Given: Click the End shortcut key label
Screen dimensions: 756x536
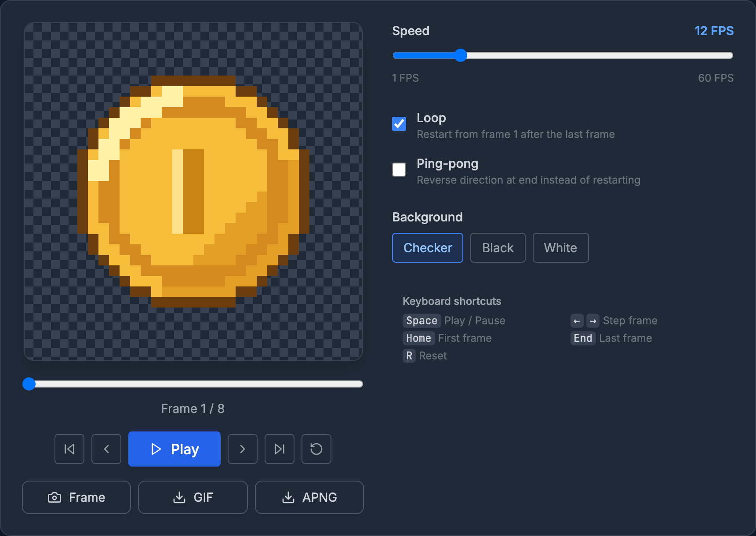Looking at the screenshot, I should click(583, 338).
